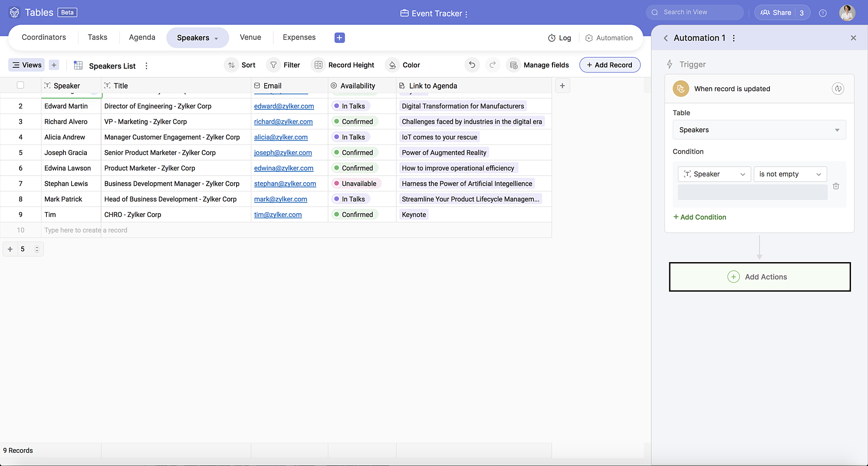Image resolution: width=868 pixels, height=466 pixels.
Task: Open the Sort tool
Action: (241, 65)
